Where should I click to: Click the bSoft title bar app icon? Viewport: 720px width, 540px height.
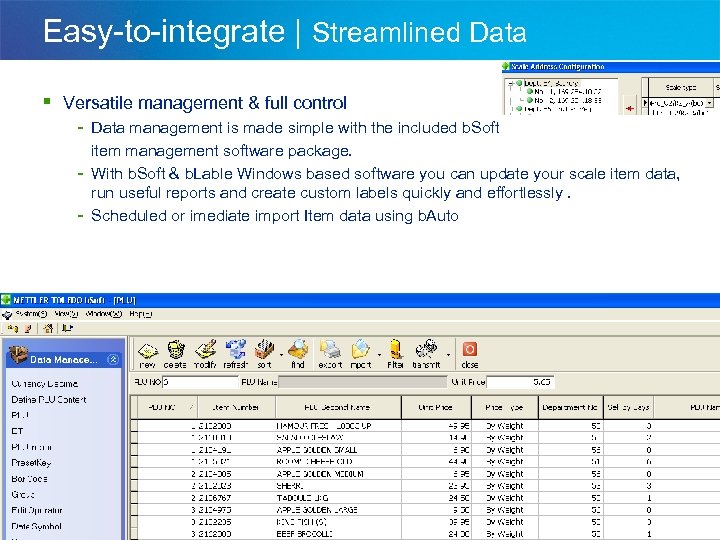click(6, 300)
